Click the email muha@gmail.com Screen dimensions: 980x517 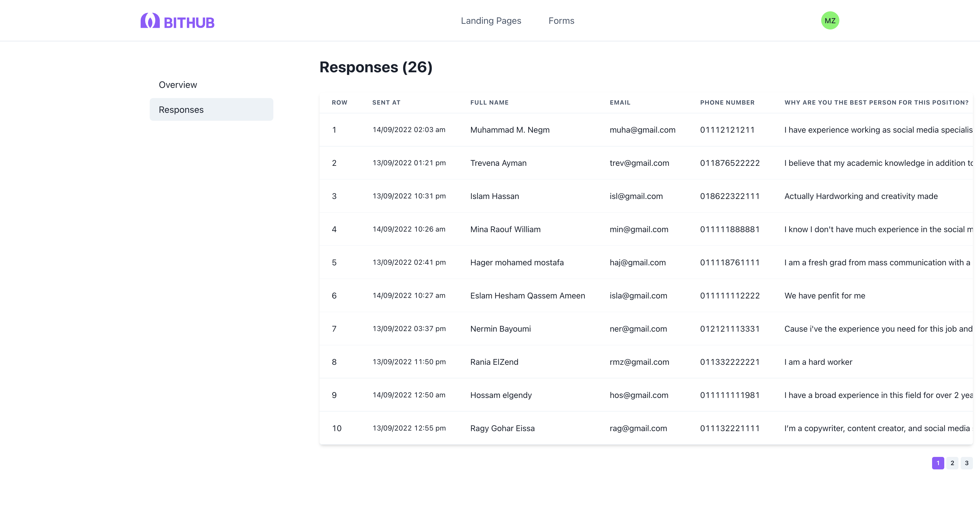coord(643,130)
